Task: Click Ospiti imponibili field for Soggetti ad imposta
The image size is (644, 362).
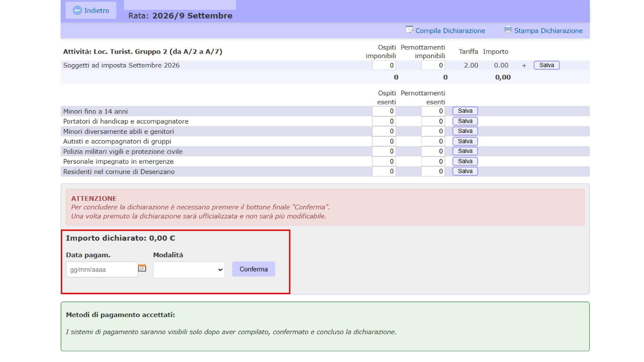Action: 384,65
